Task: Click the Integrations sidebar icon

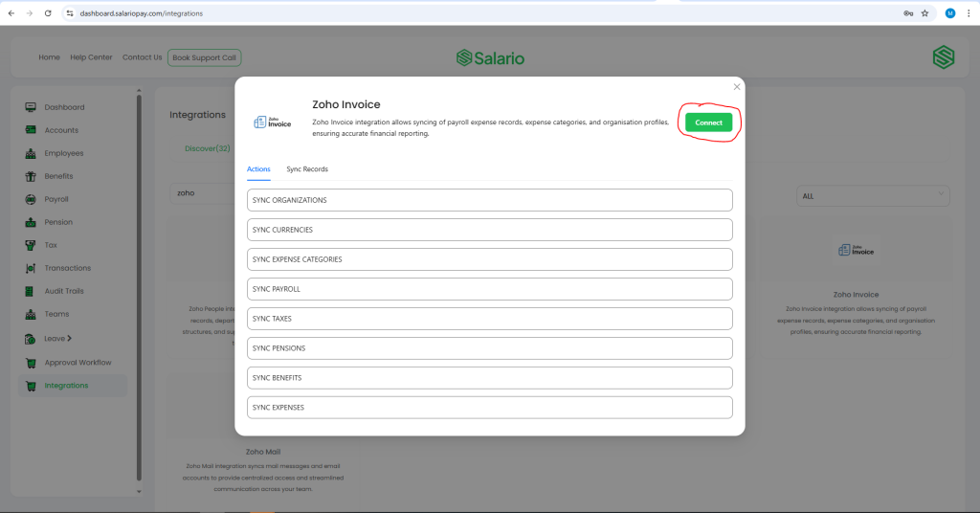Action: point(30,386)
